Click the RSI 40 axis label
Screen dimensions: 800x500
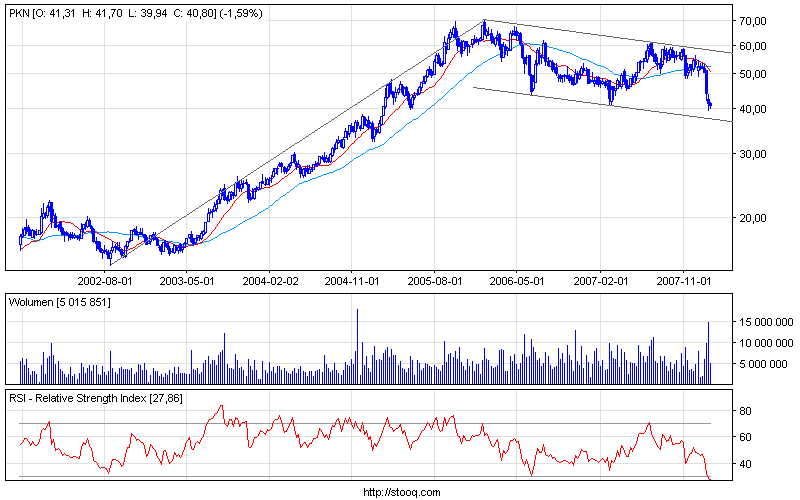pos(745,464)
